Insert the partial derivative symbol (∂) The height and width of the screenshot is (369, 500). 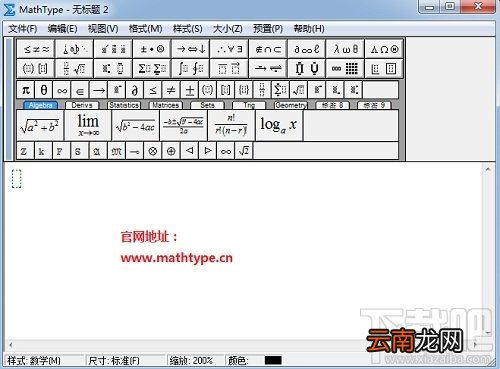[x=135, y=90]
